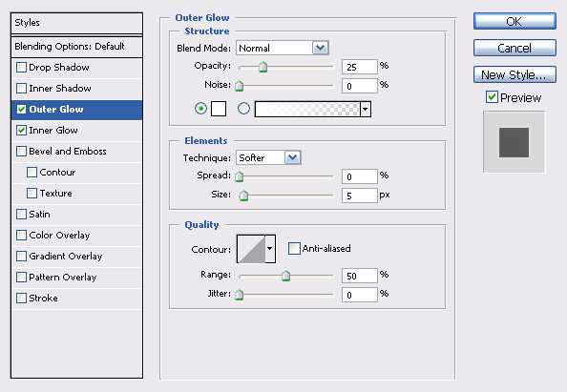Image resolution: width=567 pixels, height=392 pixels.
Task: Click the Range value field
Action: (x=360, y=276)
